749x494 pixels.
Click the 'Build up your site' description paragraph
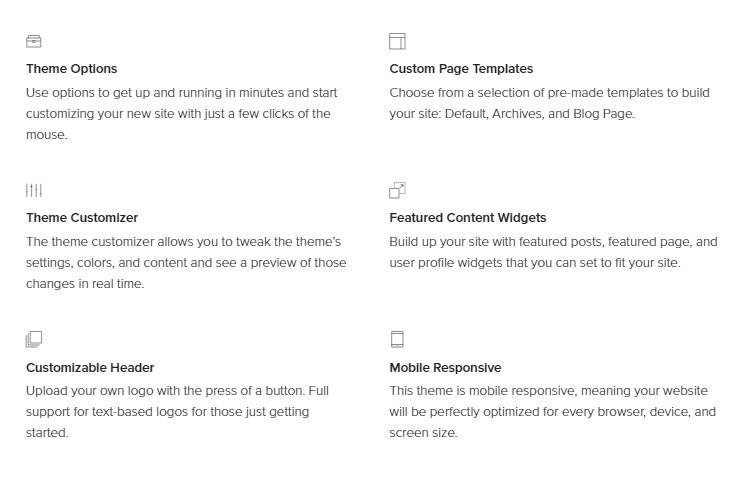tap(553, 252)
